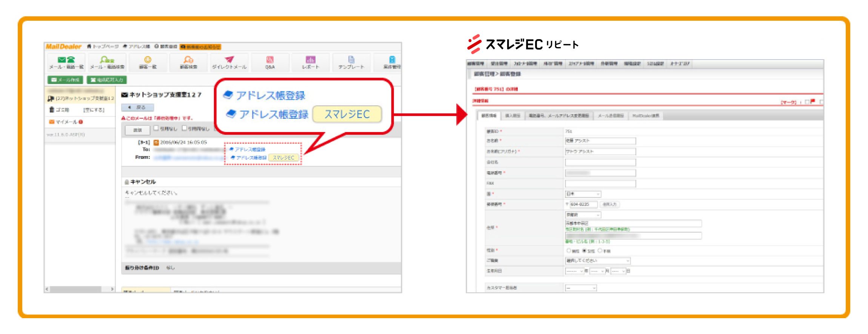
Task: Switch to the メール送信履歴 tab
Action: [611, 116]
